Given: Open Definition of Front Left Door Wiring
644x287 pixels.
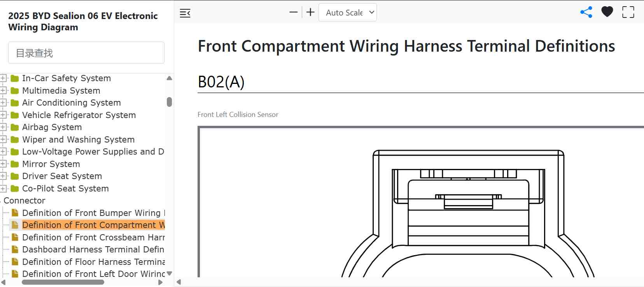Looking at the screenshot, I should click(x=93, y=274).
